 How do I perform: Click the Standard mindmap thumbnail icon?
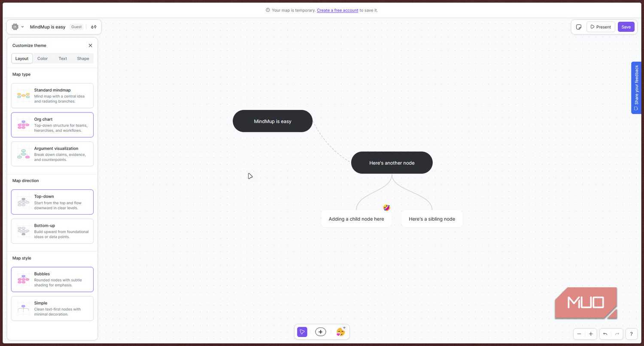(23, 95)
